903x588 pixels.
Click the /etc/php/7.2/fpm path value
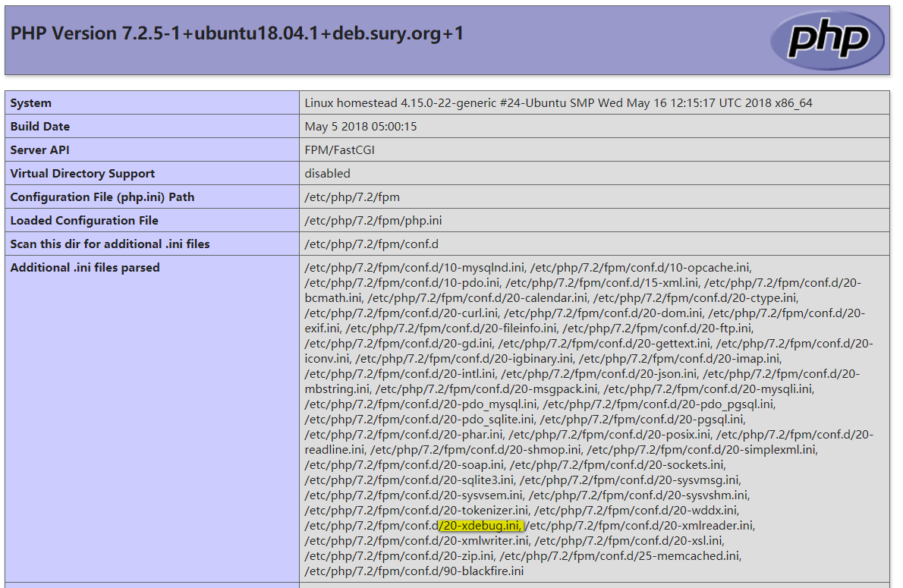pyautogui.click(x=352, y=197)
